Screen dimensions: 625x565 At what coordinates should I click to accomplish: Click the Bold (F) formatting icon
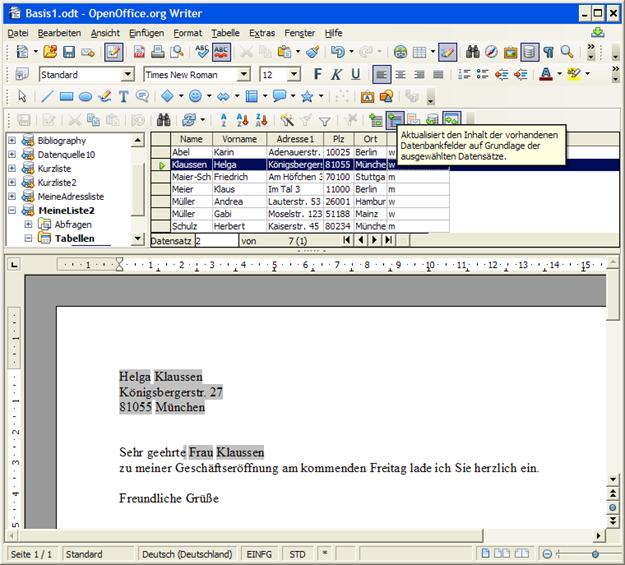[x=319, y=74]
